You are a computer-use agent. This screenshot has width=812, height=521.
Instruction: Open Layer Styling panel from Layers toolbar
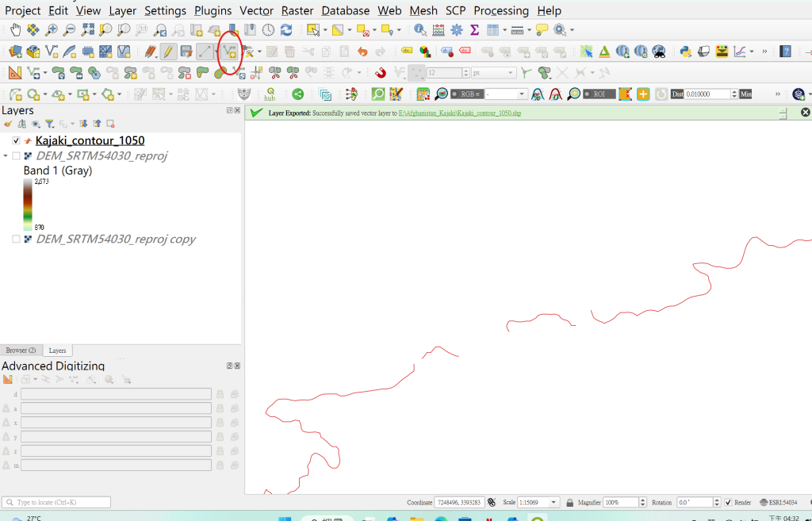8,124
